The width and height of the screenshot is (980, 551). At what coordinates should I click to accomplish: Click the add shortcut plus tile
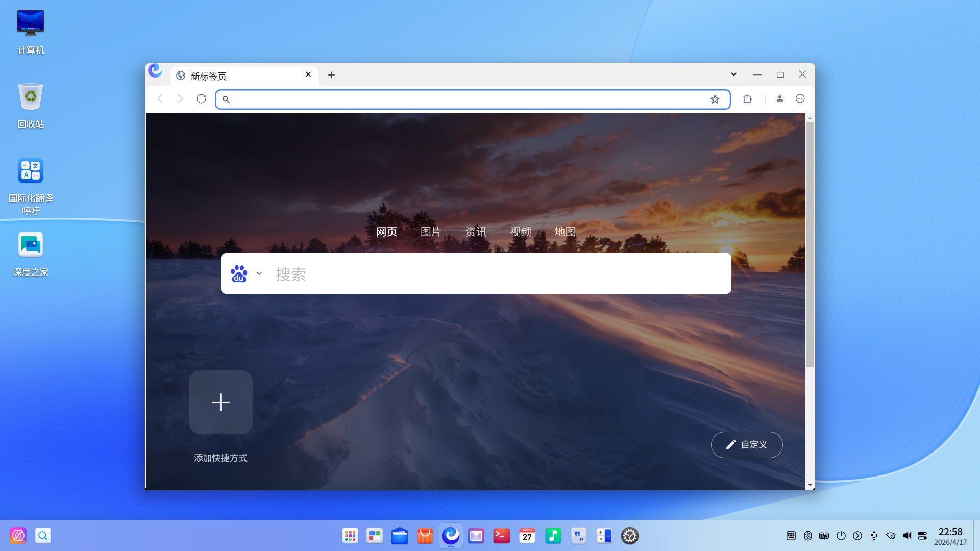pos(220,403)
